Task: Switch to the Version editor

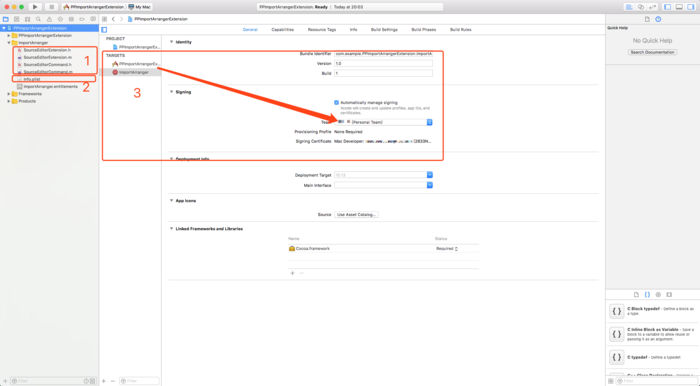Action: tap(652, 7)
